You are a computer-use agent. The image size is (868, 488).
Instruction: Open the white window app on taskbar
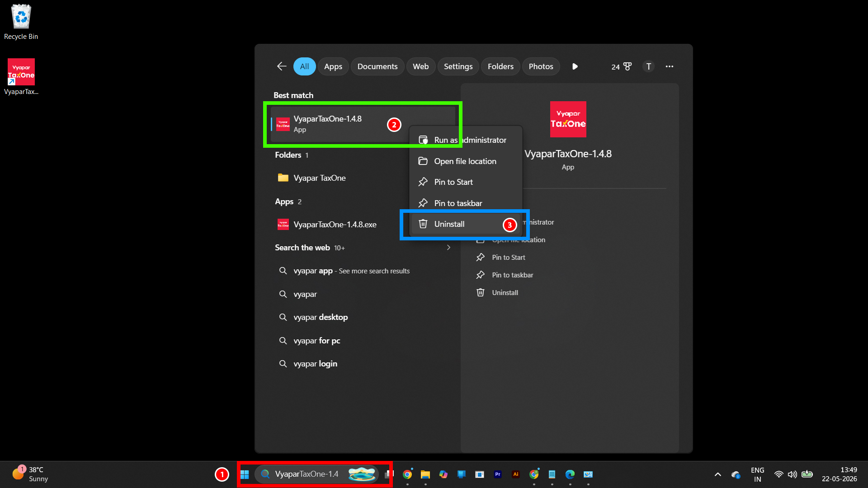[x=480, y=474]
